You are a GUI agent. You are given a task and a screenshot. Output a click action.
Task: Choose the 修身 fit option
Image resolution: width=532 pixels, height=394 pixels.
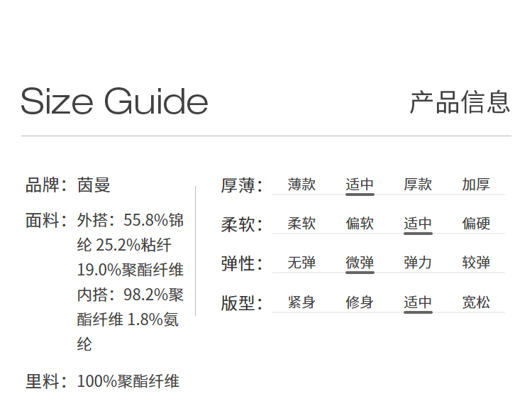(x=360, y=302)
